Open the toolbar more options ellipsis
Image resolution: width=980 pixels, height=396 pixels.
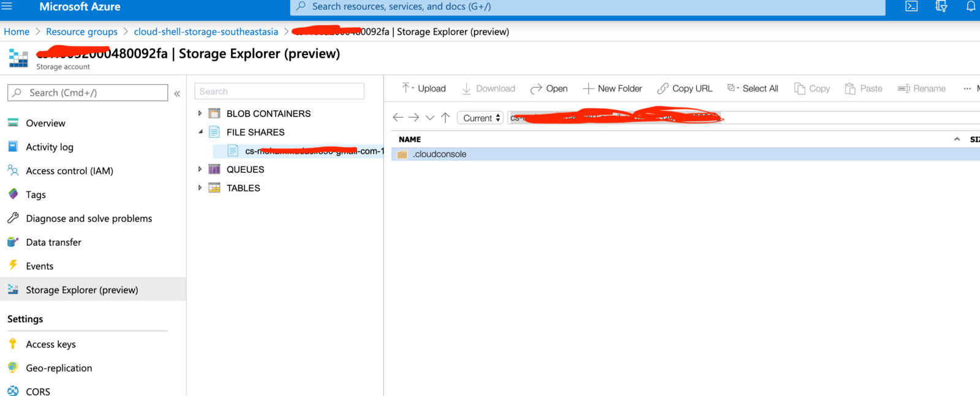tap(967, 89)
